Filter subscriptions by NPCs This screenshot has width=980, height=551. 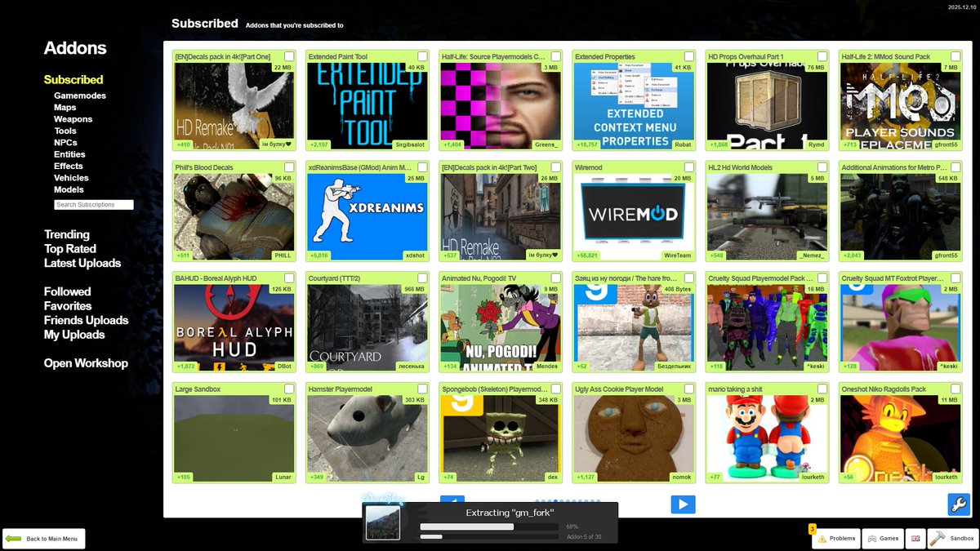pyautogui.click(x=65, y=142)
